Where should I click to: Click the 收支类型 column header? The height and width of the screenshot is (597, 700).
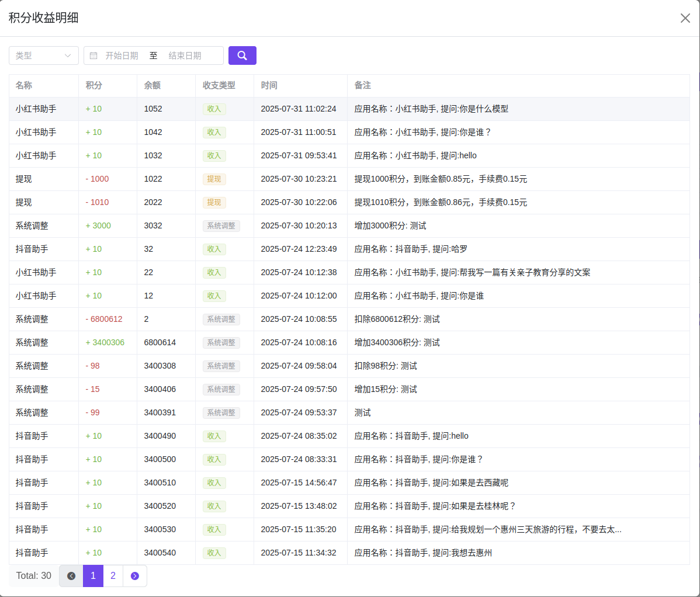coord(219,85)
